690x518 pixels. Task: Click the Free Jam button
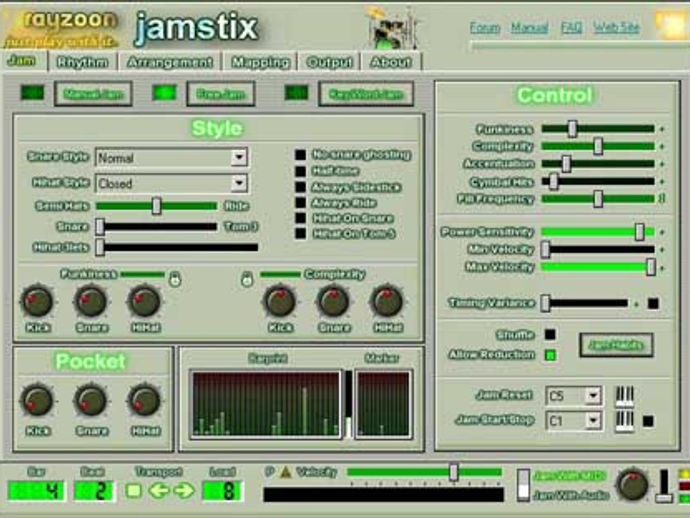pos(221,94)
